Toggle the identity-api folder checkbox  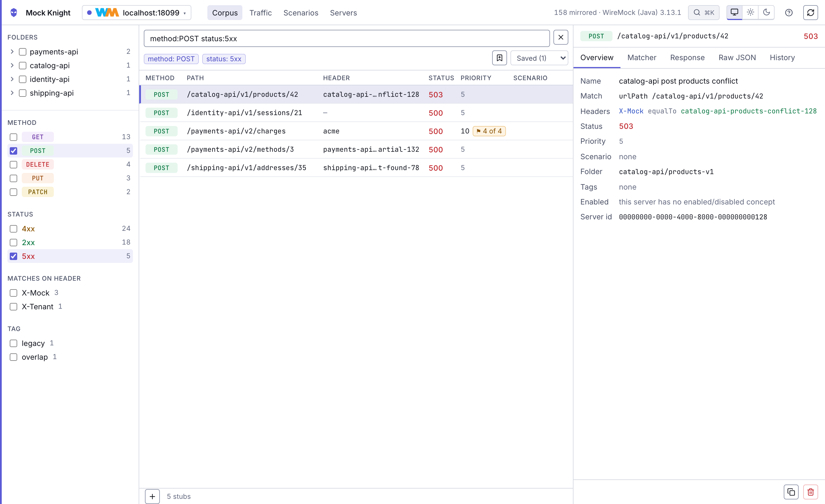click(22, 79)
